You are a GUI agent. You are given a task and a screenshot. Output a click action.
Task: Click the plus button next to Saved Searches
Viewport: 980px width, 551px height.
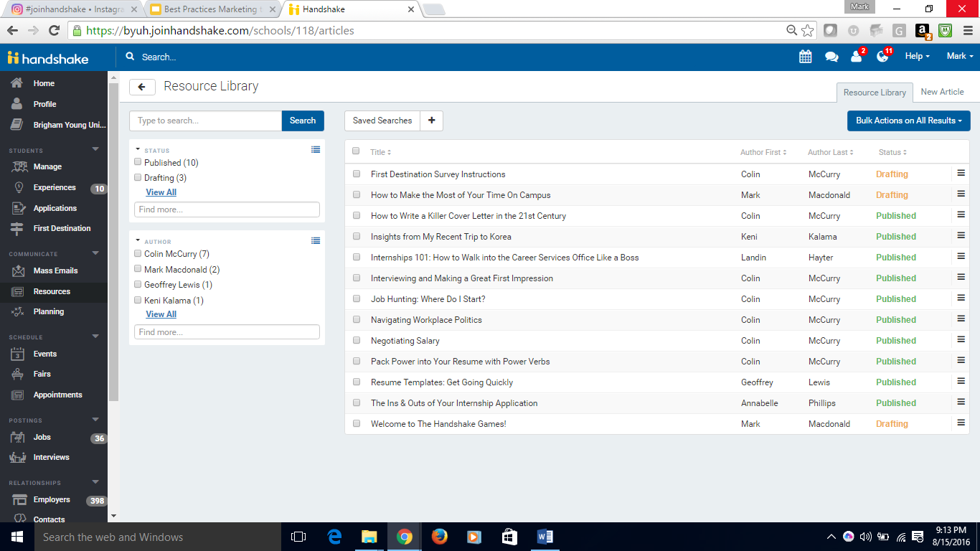[x=431, y=121]
